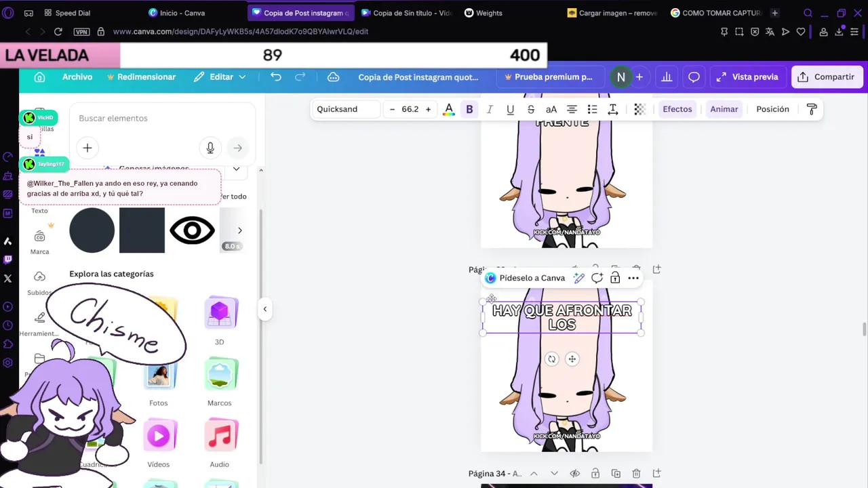Open the magic pencil edit icon
Screen dimensions: 868x488
[578, 278]
